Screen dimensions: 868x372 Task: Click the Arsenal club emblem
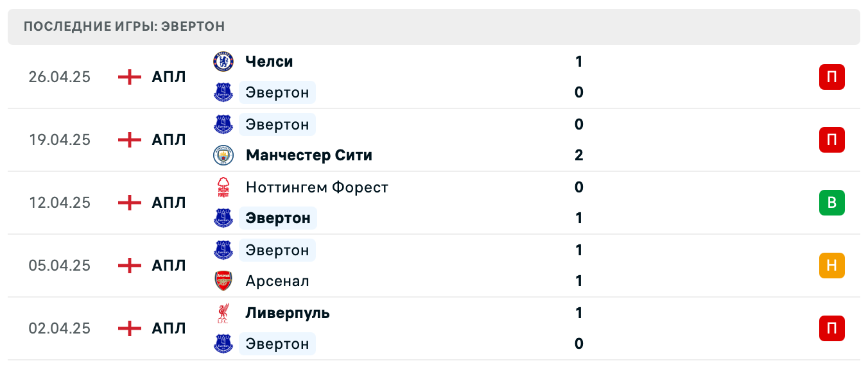[223, 280]
